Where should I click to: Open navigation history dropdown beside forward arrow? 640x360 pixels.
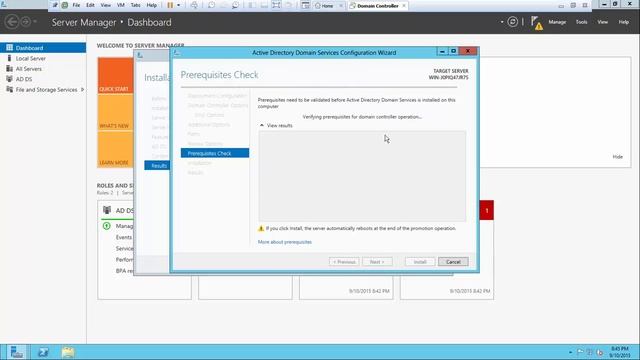coord(35,22)
